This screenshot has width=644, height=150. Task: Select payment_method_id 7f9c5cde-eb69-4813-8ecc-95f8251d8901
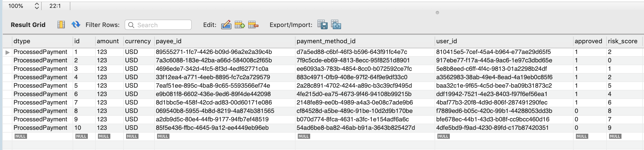tap(353, 60)
